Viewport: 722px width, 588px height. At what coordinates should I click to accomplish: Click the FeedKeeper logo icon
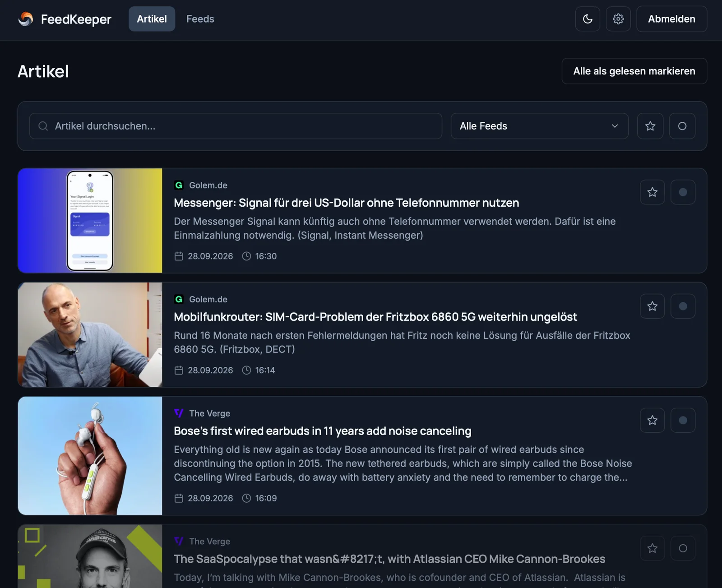[x=26, y=19]
